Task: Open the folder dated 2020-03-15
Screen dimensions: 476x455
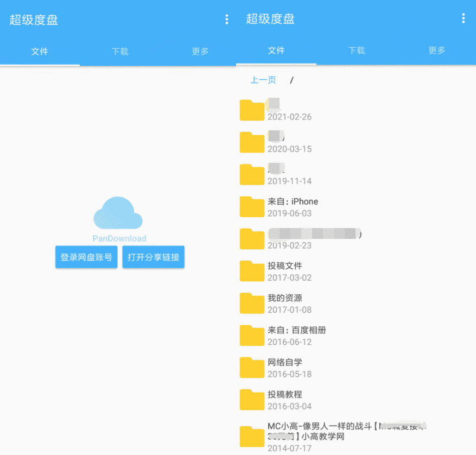Action: 251,142
